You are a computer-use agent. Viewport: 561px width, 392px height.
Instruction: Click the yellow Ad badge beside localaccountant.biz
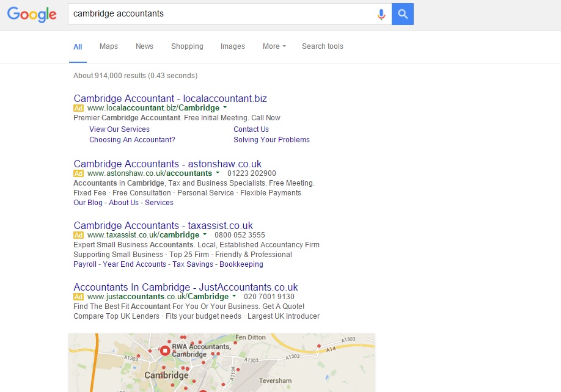click(78, 107)
